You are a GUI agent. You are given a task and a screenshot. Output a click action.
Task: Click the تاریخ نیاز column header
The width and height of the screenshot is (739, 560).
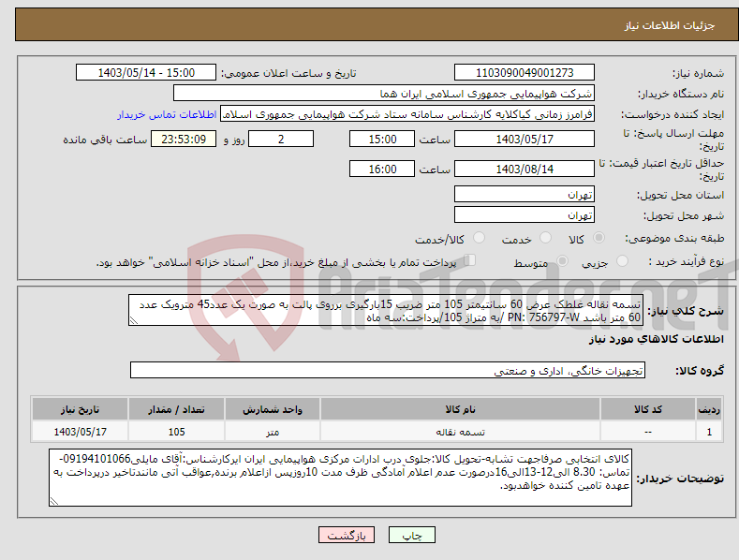[x=81, y=409]
